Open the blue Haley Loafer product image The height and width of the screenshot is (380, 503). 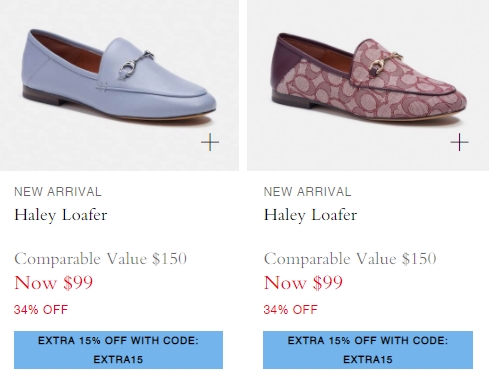coord(119,85)
